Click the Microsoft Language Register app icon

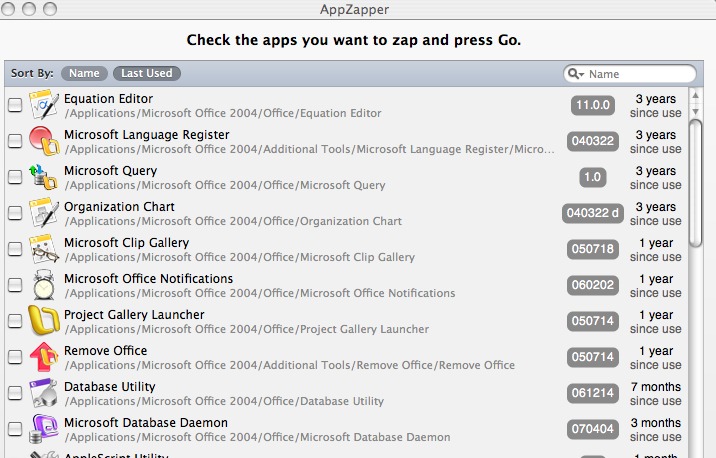pyautogui.click(x=44, y=141)
